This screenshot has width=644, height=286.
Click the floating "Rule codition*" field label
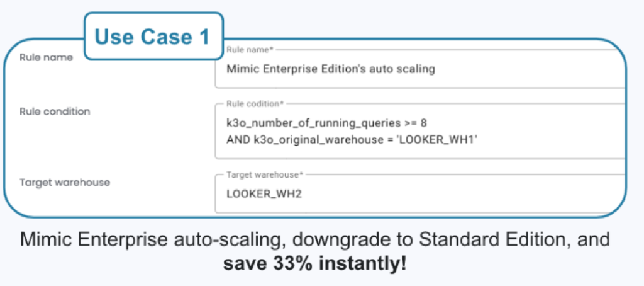(x=255, y=103)
